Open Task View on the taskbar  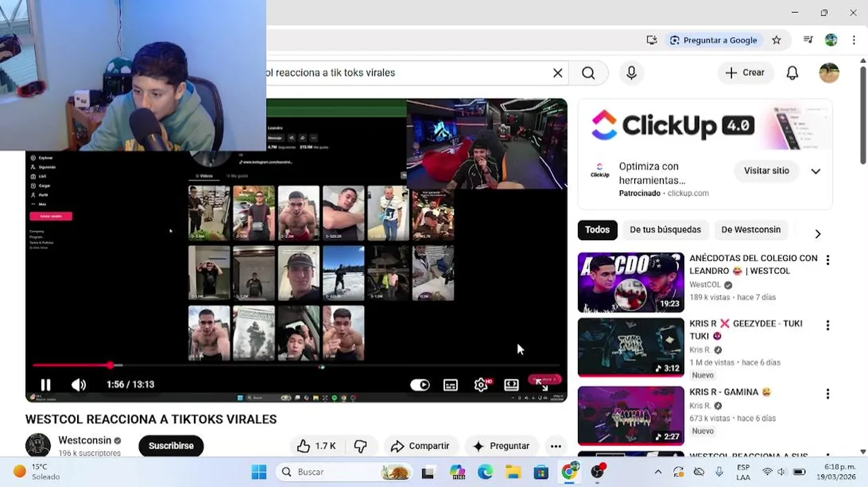(428, 472)
